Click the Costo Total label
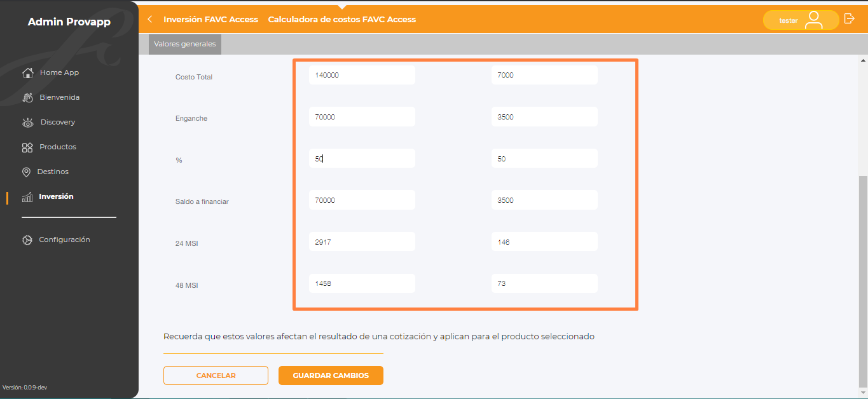868x399 pixels. pos(194,77)
